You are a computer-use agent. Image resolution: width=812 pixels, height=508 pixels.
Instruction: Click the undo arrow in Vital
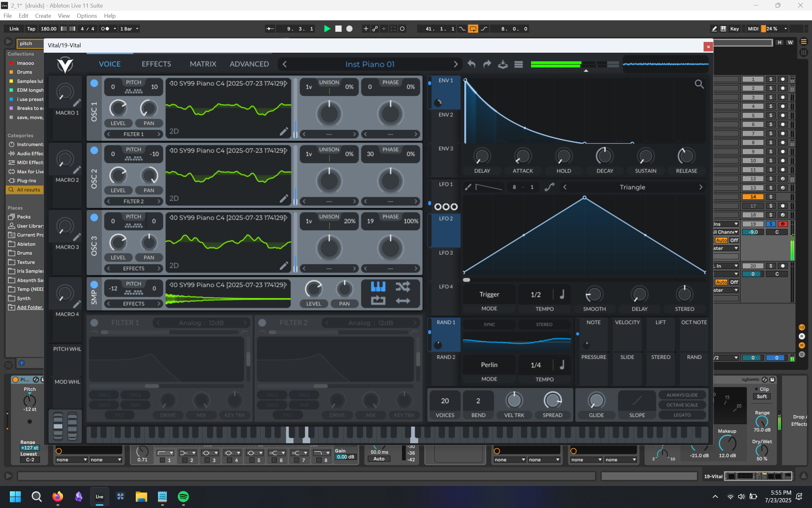(x=471, y=64)
